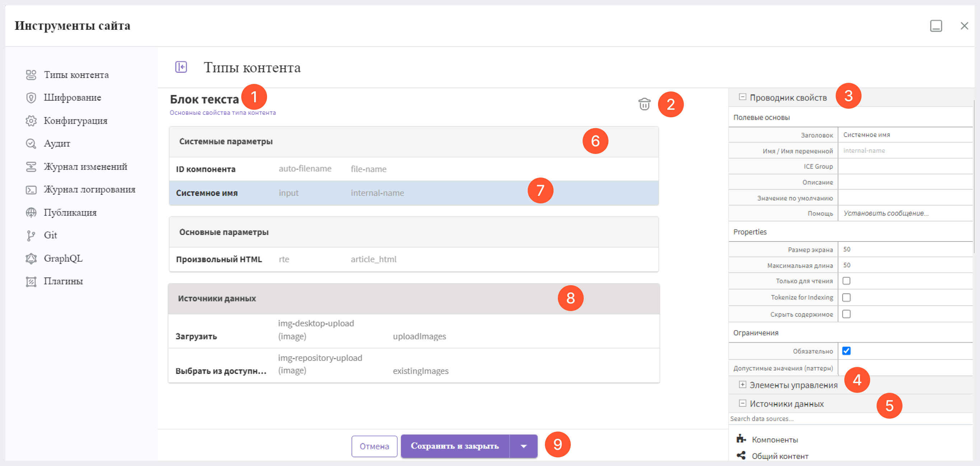The width and height of the screenshot is (980, 466).
Task: Open the Сохранить и закрыть dropdown arrow
Action: (x=523, y=446)
